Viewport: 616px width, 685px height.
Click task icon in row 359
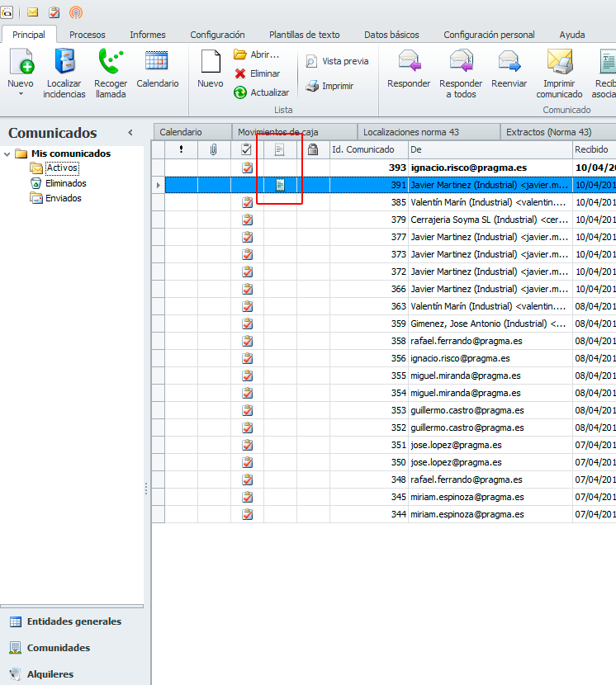(x=248, y=324)
